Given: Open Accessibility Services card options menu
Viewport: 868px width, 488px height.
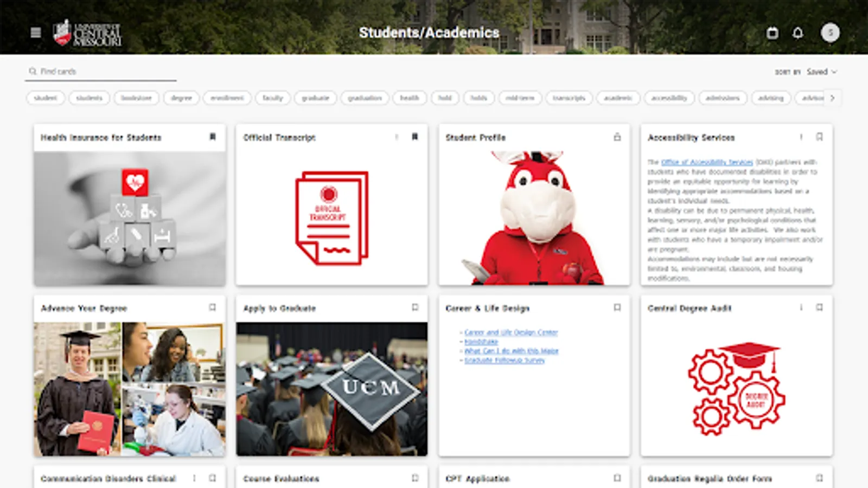Looking at the screenshot, I should 801,137.
